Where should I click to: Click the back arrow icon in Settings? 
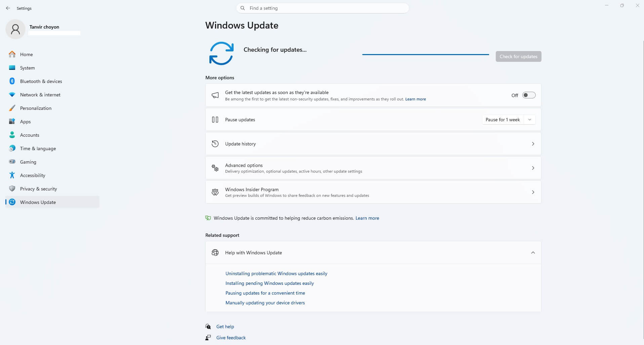tap(8, 8)
